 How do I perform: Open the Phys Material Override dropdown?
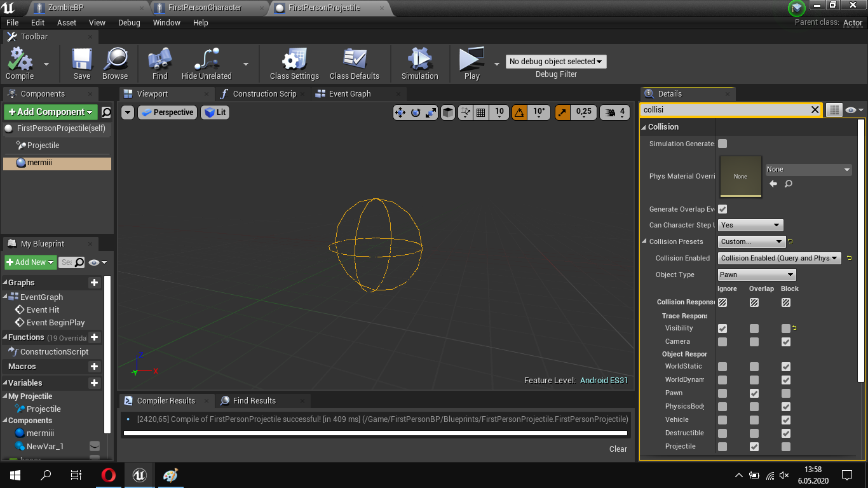[808, 170]
